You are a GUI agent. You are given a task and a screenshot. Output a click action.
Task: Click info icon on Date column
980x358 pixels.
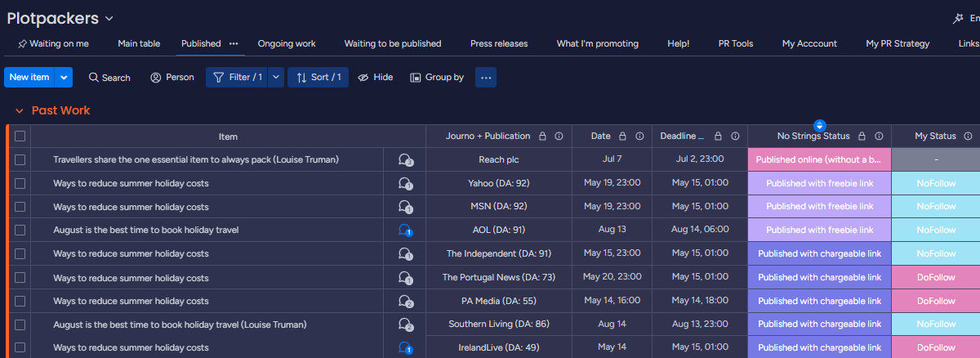639,136
